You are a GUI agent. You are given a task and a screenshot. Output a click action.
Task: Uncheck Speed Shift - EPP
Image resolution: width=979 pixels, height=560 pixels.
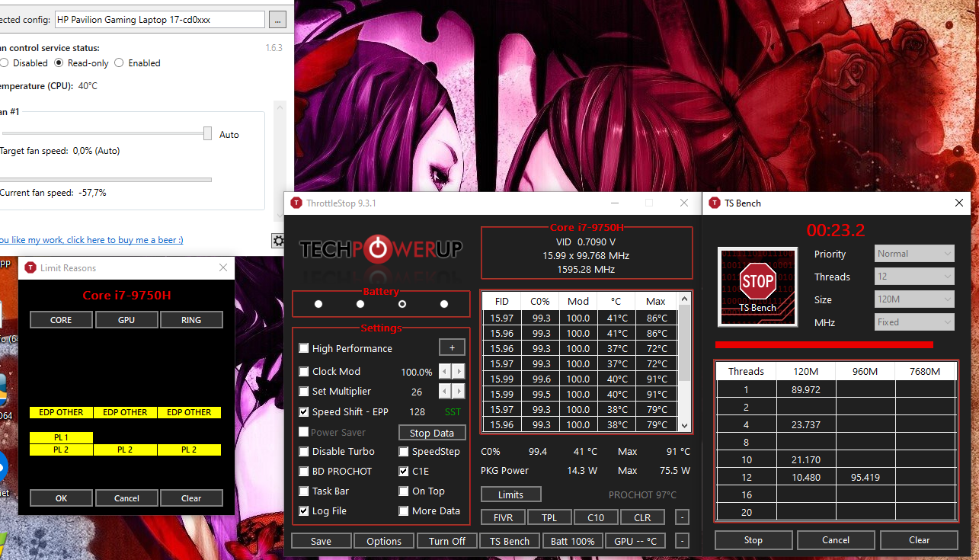tap(304, 412)
